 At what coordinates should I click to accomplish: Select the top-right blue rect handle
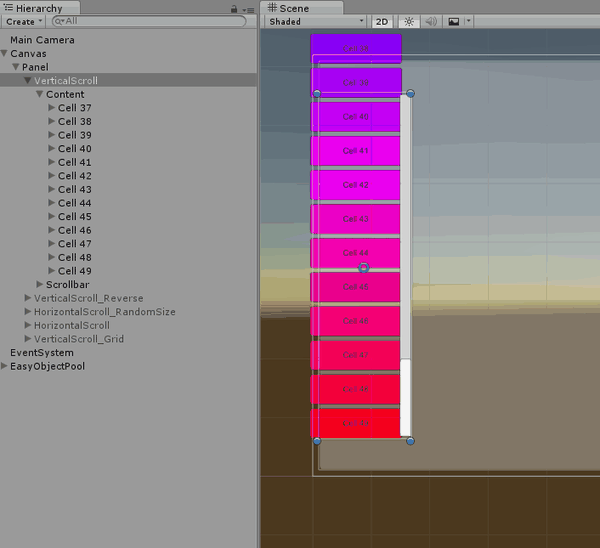point(410,93)
